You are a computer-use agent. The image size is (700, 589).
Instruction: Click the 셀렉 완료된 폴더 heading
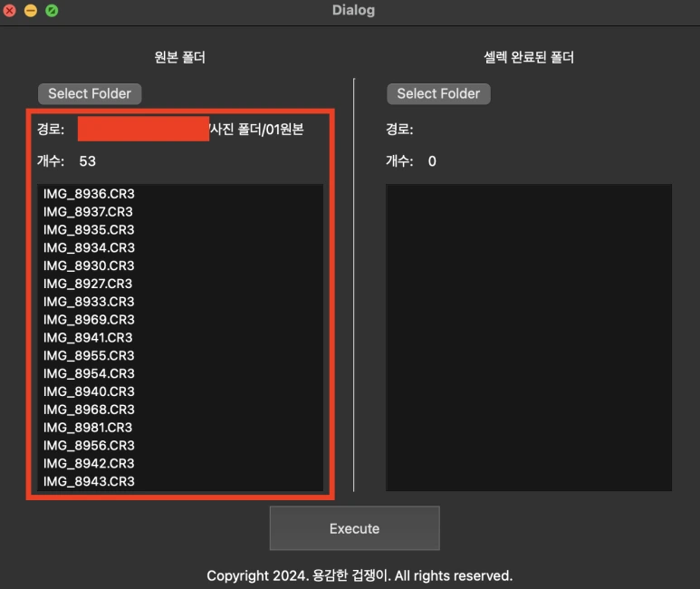click(x=529, y=57)
